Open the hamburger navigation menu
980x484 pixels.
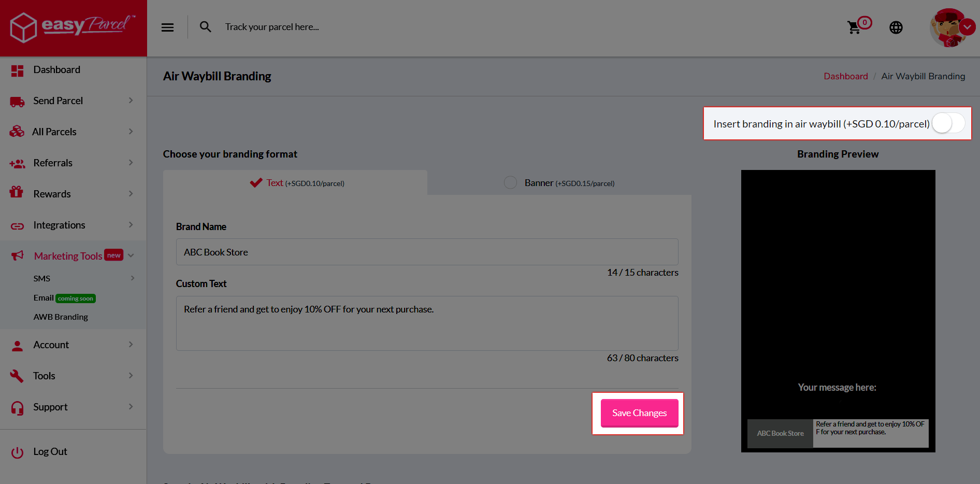pos(167,27)
